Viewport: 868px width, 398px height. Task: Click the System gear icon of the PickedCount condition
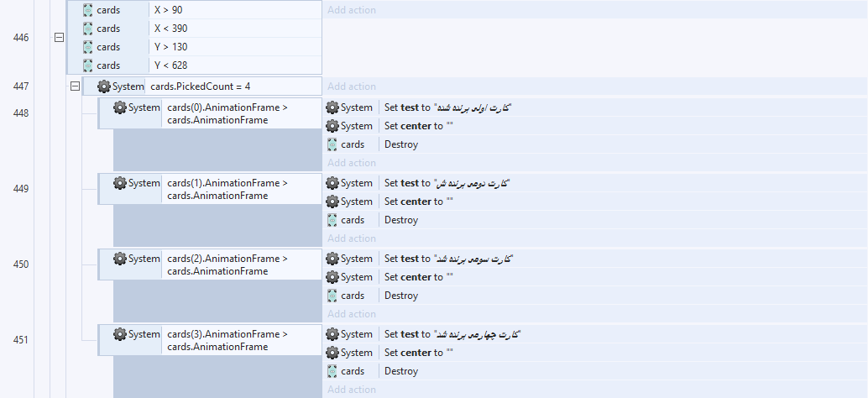(x=103, y=86)
